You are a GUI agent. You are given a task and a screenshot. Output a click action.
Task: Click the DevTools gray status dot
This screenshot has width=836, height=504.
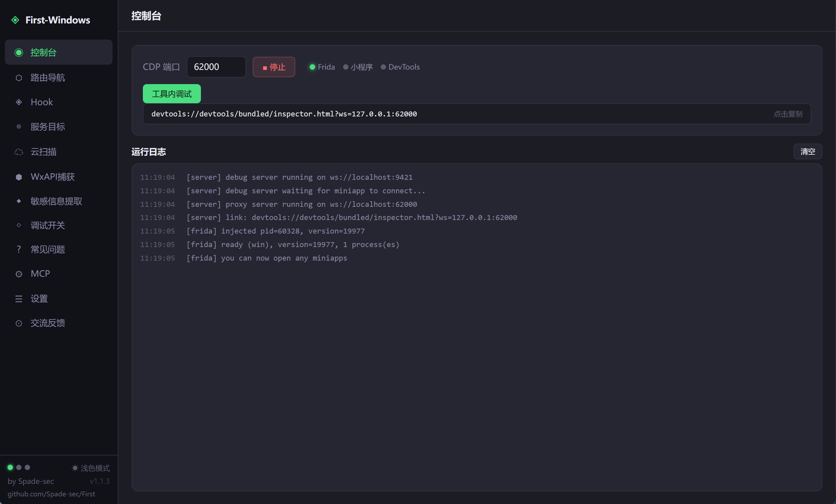[383, 67]
